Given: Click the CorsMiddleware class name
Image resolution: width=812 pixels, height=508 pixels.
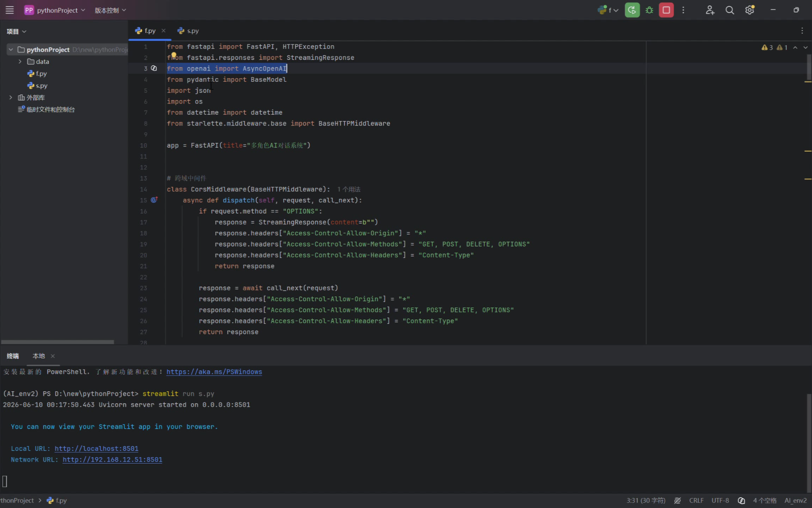Looking at the screenshot, I should pos(218,189).
